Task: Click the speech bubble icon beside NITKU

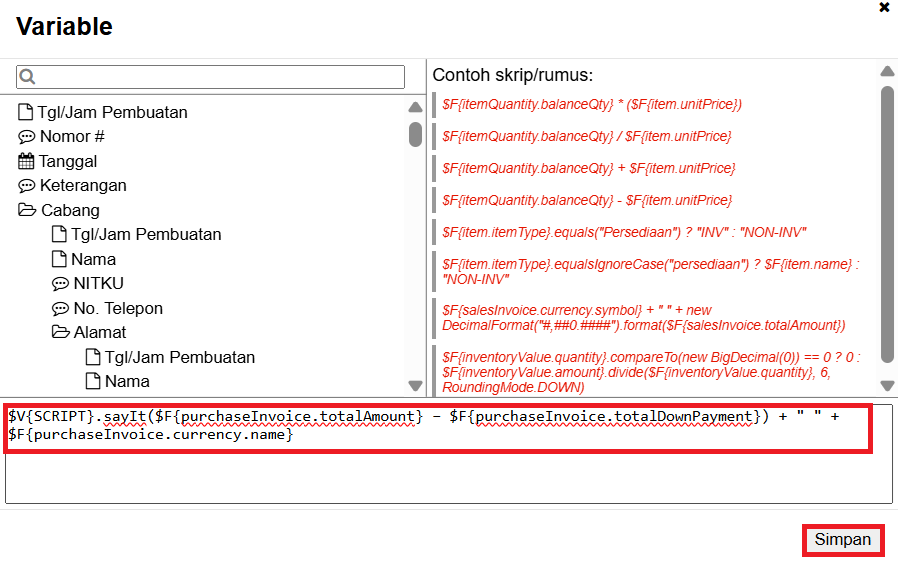Action: tap(60, 284)
